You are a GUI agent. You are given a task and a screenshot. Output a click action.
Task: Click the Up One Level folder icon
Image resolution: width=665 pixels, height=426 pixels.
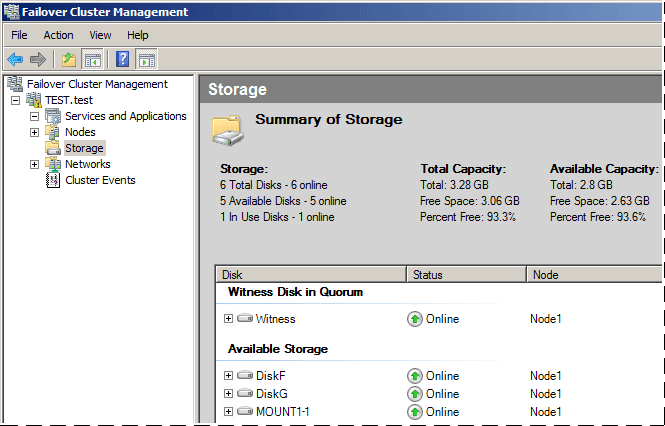point(69,59)
